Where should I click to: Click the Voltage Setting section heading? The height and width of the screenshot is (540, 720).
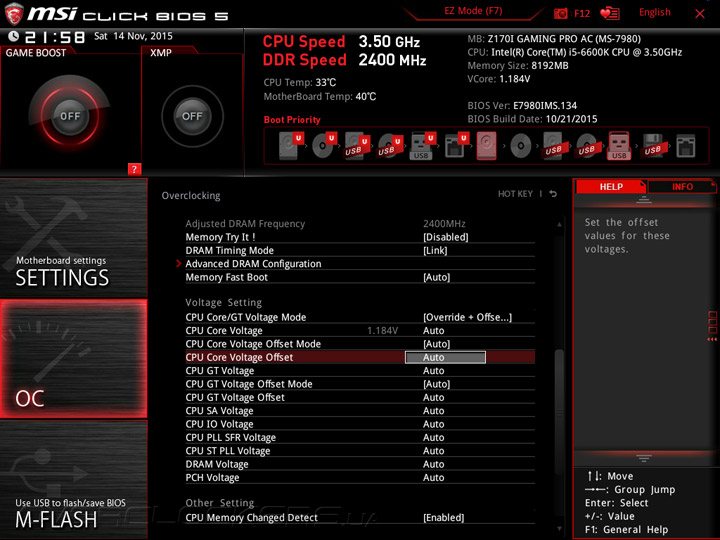point(224,302)
